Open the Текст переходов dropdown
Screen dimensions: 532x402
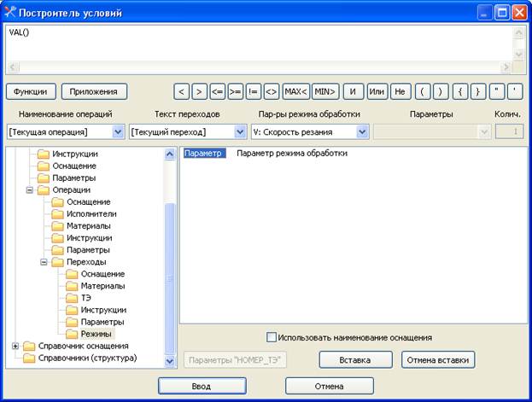[x=240, y=131]
